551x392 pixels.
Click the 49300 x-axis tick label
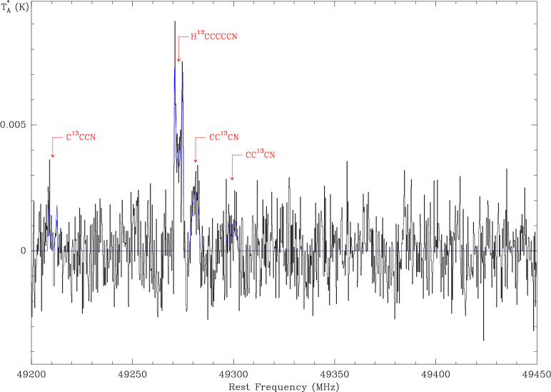tap(233, 373)
